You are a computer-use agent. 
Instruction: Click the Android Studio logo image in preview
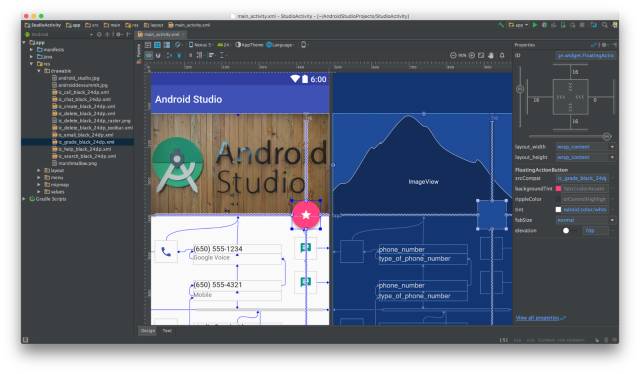(x=240, y=164)
